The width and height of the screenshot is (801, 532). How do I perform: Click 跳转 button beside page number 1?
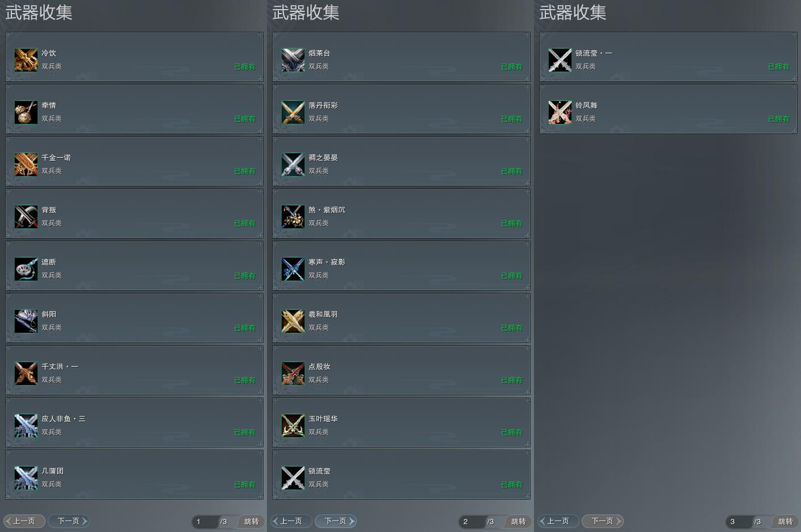point(251,521)
